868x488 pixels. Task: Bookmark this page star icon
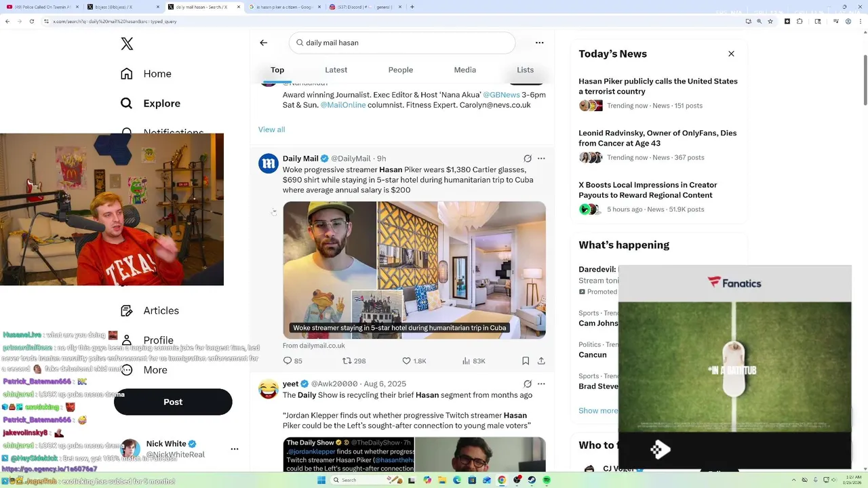770,21
